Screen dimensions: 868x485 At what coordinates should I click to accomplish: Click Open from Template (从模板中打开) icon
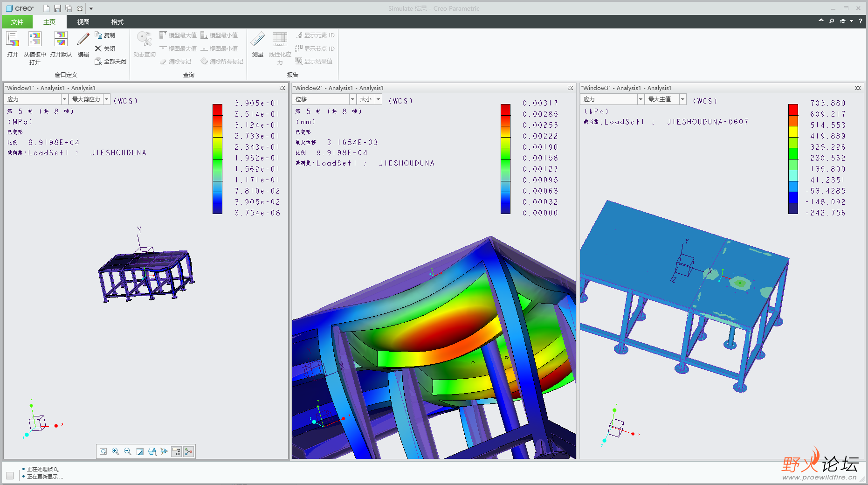35,39
